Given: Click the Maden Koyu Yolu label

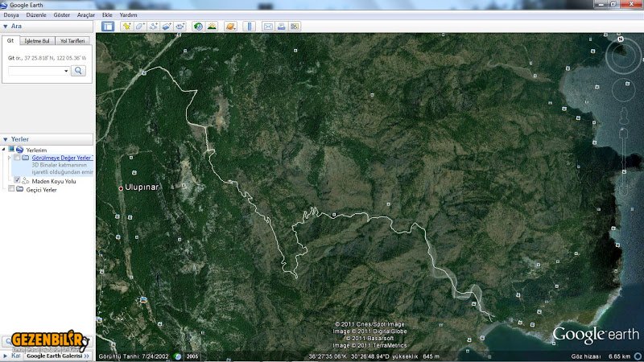Looking at the screenshot, I should coord(54,181).
